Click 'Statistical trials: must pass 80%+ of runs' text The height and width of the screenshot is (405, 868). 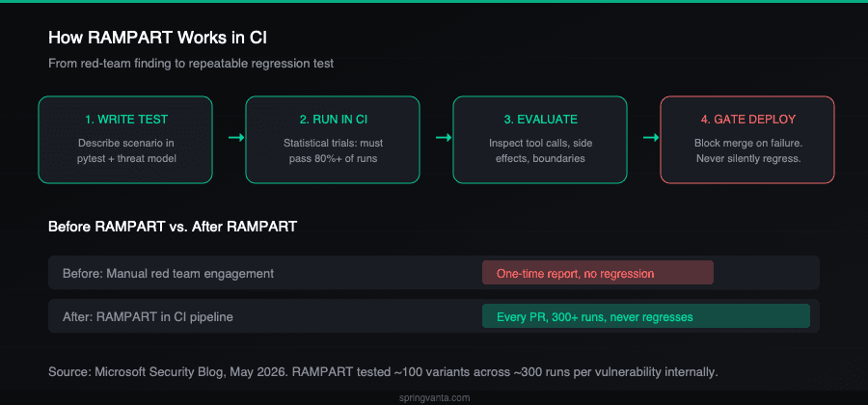333,151
